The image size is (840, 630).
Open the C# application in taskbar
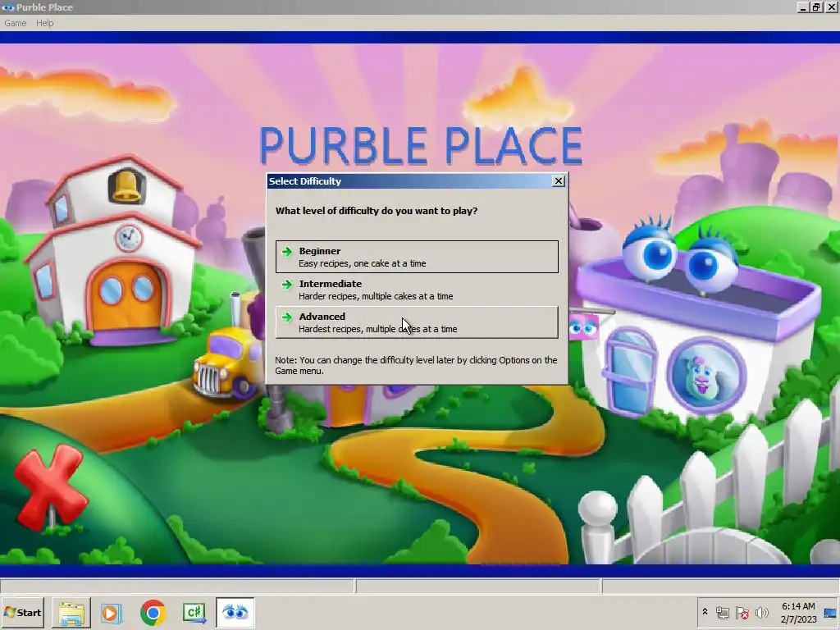point(194,612)
